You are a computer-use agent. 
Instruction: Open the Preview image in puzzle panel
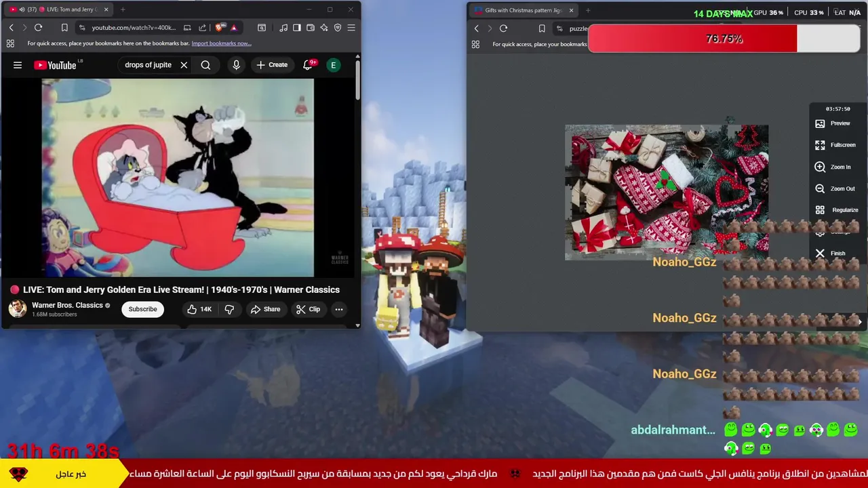tap(833, 123)
